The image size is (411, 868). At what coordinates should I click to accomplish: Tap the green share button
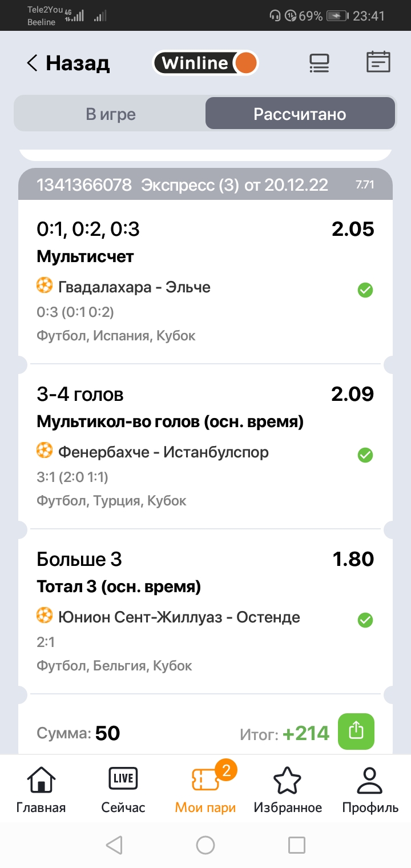[x=356, y=732]
